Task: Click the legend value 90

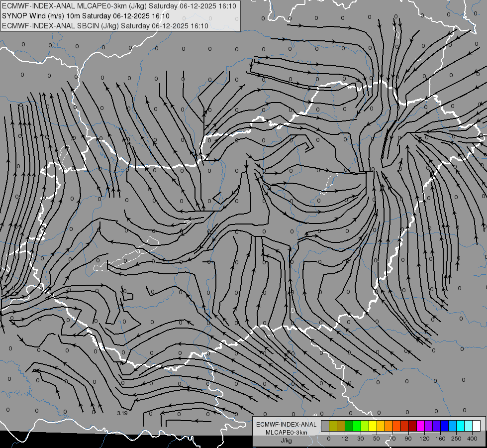Action: coord(408,439)
